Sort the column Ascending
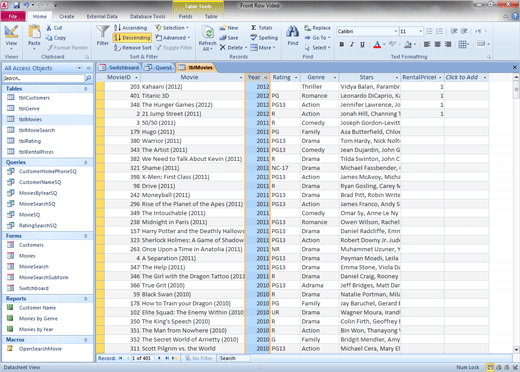The height and width of the screenshot is (372, 520). click(130, 28)
